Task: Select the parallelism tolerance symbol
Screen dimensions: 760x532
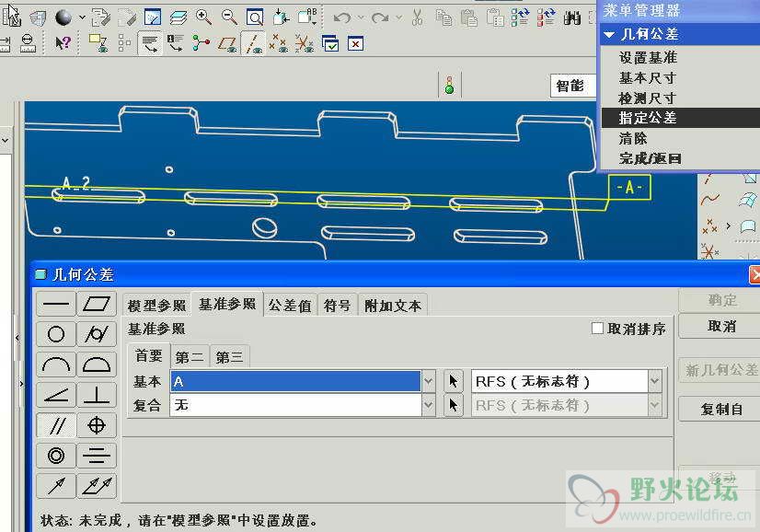Action: tap(56, 425)
